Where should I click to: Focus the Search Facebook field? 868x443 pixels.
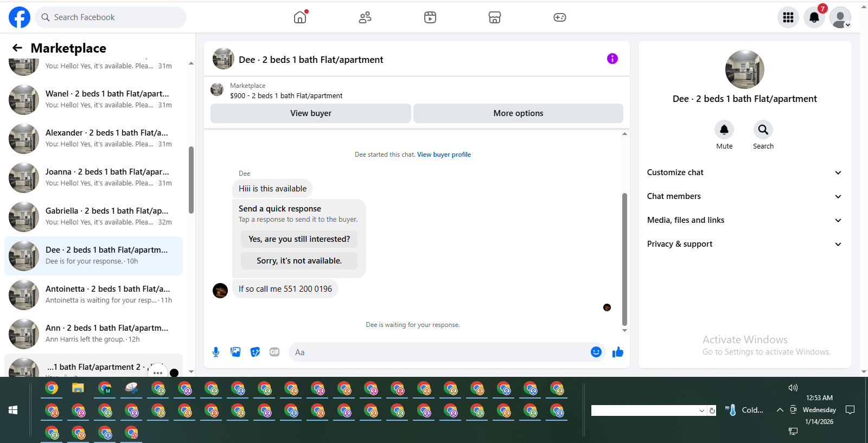click(x=111, y=17)
